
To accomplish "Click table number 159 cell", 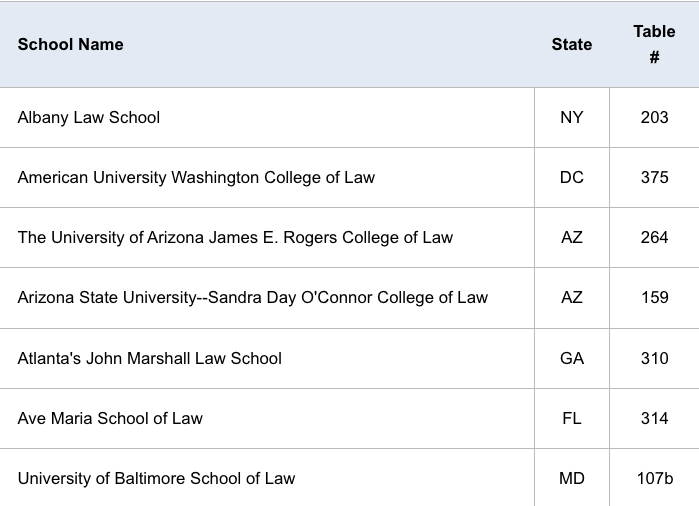I will [x=654, y=298].
